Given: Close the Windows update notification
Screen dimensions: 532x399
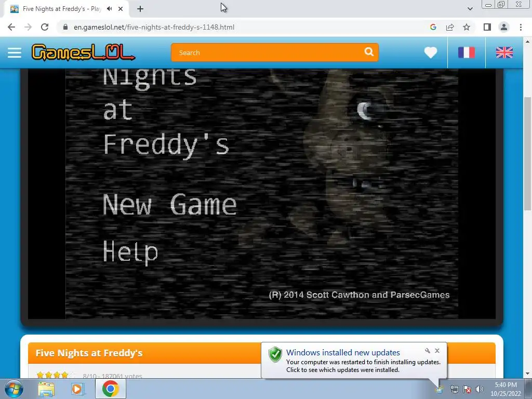Looking at the screenshot, I should pos(437,351).
